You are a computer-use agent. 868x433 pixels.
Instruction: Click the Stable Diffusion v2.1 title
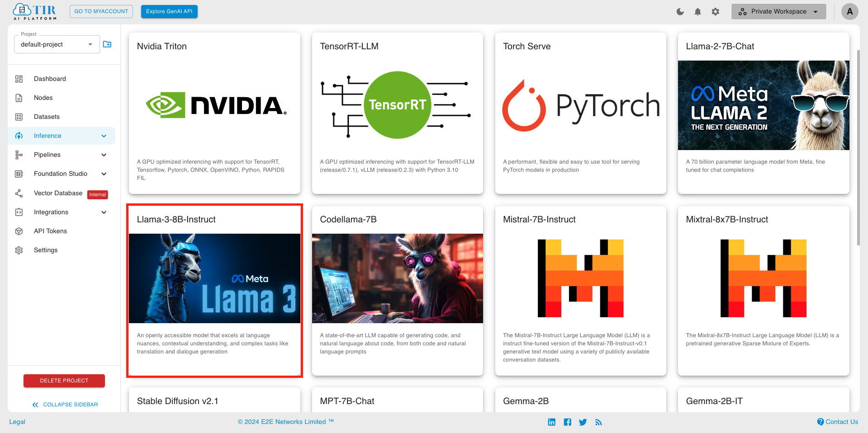178,401
